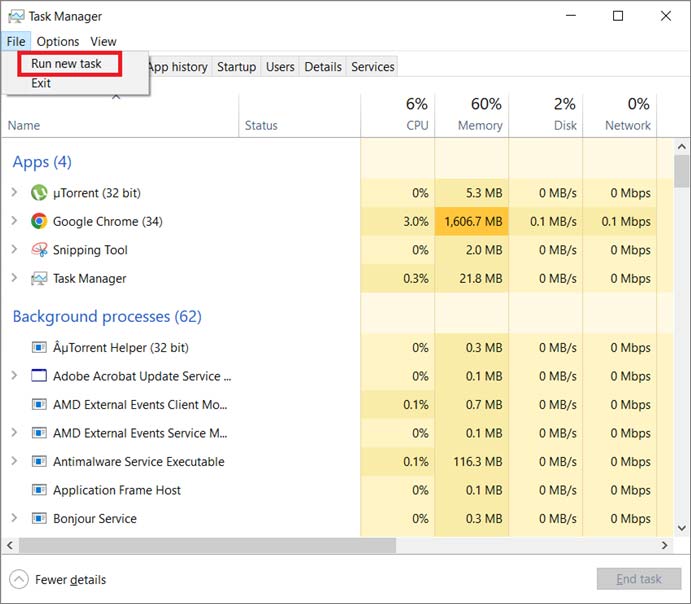The height and width of the screenshot is (604, 691).
Task: Click the Adobe Acrobat Update Service icon
Action: pyautogui.click(x=39, y=376)
